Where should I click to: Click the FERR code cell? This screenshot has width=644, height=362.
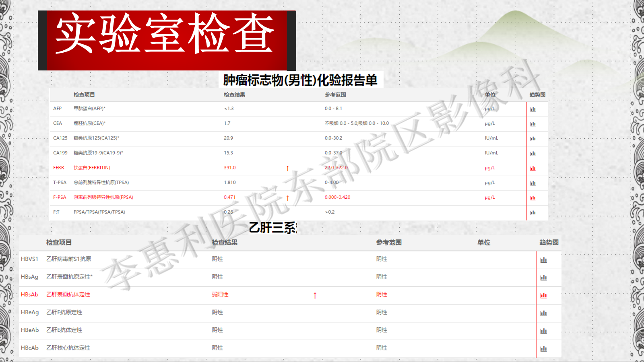click(x=58, y=168)
